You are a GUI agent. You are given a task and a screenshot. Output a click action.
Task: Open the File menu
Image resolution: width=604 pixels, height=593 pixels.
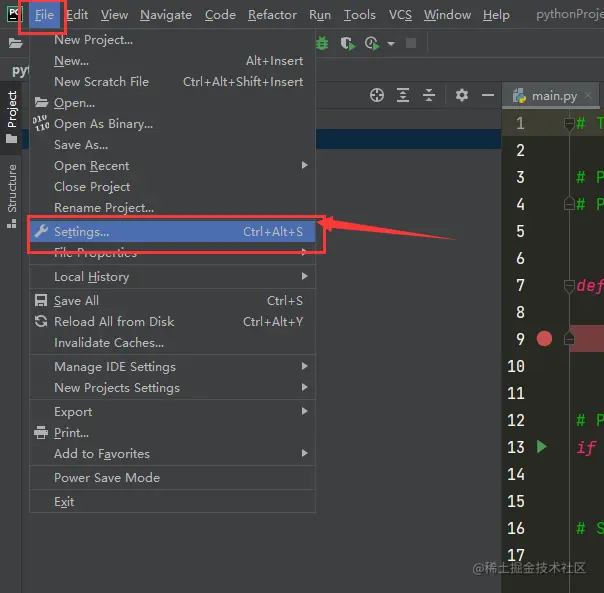pyautogui.click(x=44, y=15)
